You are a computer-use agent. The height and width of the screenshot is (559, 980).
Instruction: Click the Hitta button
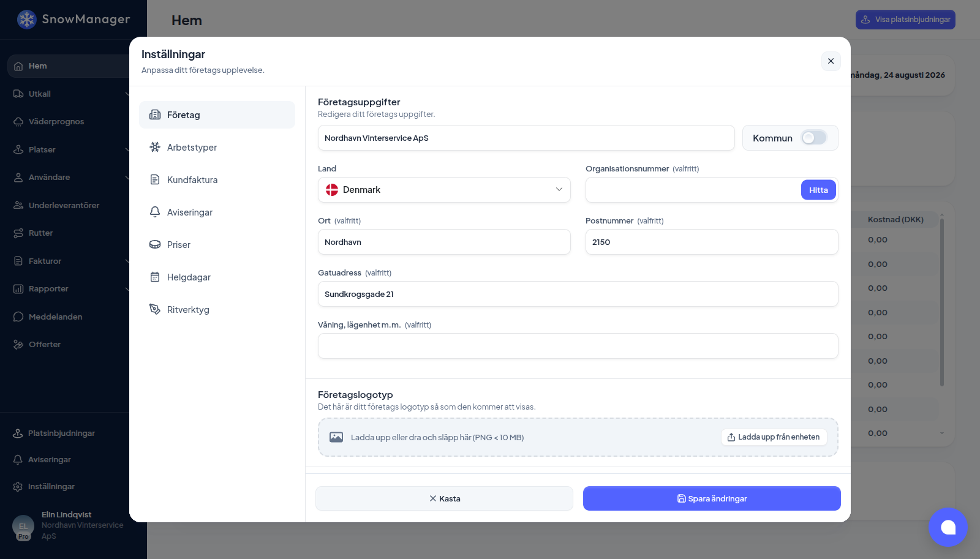[x=818, y=190]
